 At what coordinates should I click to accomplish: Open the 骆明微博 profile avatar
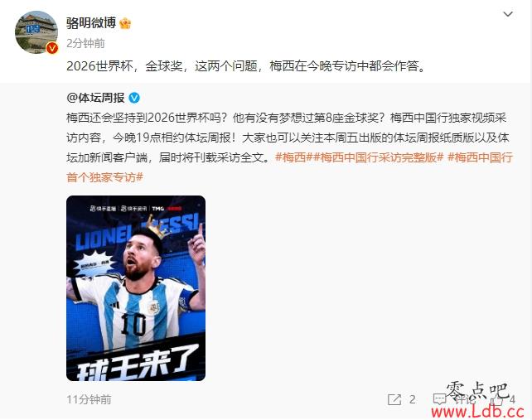[x=36, y=32]
